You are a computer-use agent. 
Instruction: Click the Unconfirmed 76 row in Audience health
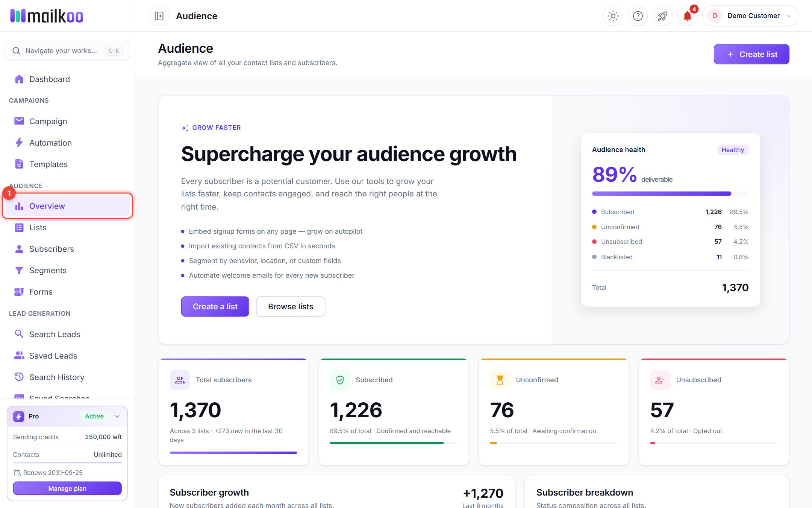click(670, 227)
